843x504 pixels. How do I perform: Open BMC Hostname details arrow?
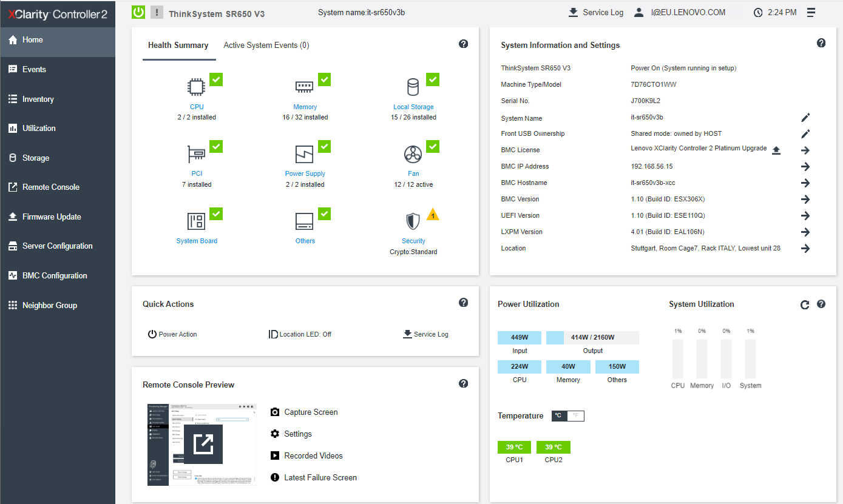(x=805, y=183)
